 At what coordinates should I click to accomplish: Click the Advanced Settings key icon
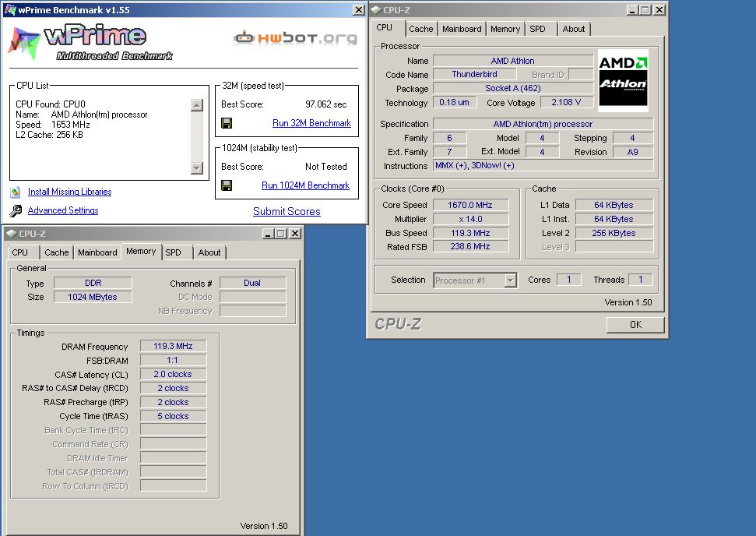click(x=16, y=210)
